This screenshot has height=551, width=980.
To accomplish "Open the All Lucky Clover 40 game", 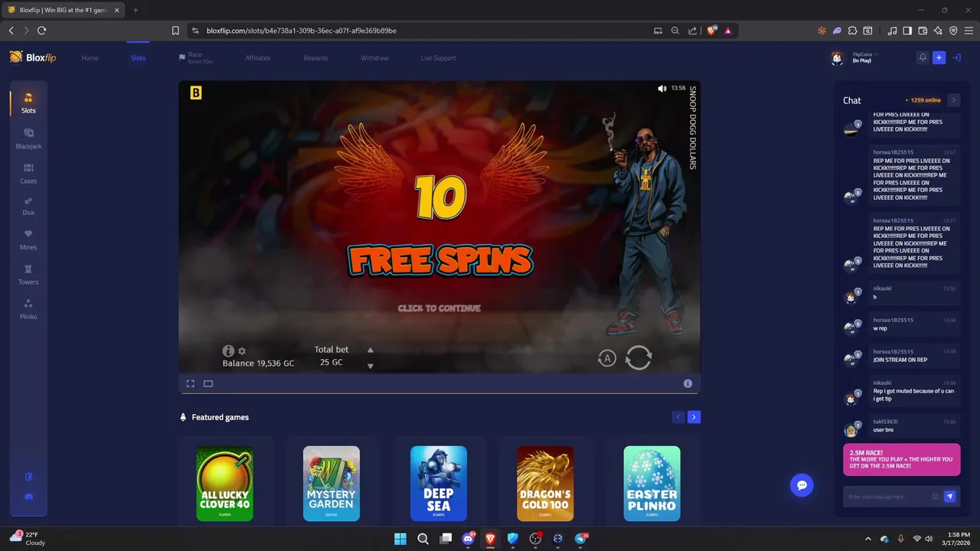I will [225, 484].
